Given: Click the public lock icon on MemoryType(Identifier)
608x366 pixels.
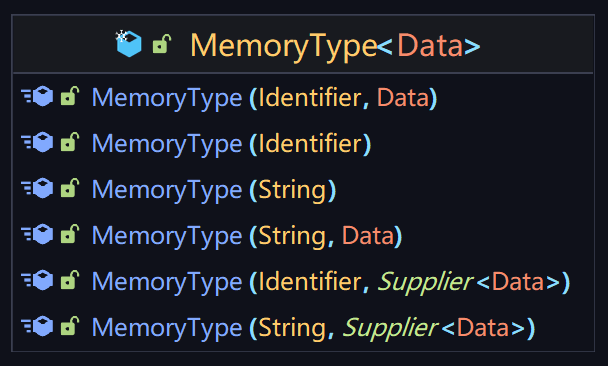Looking at the screenshot, I should click(x=70, y=142).
